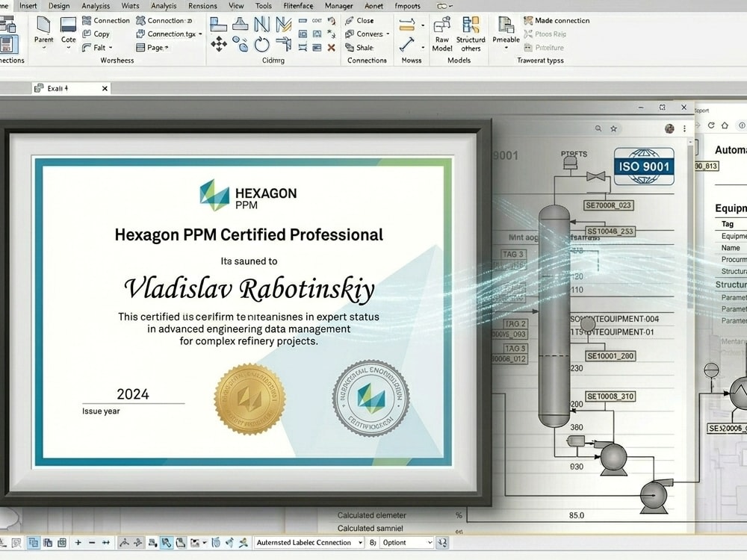
Task: Click the SE10001_200 tag label
Action: 610,355
